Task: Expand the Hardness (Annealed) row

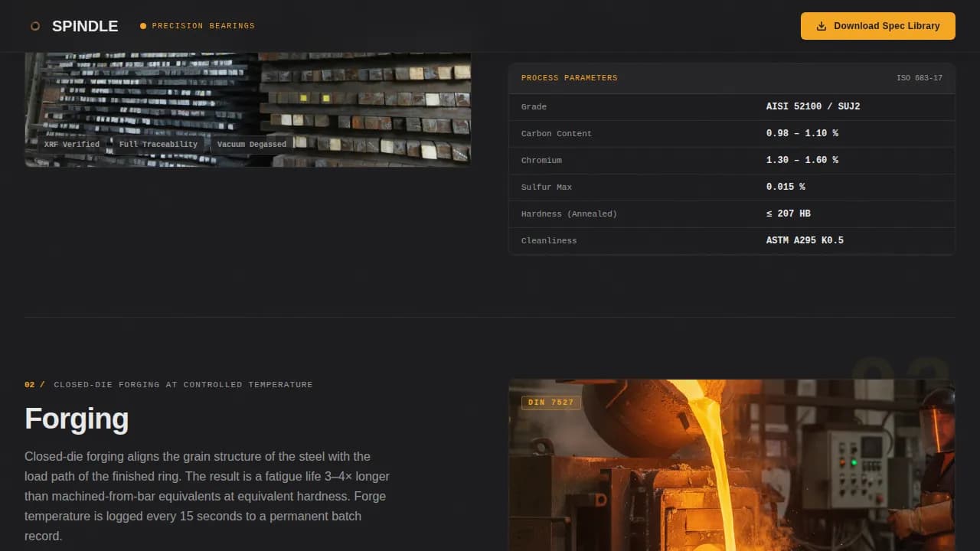Action: [x=732, y=214]
